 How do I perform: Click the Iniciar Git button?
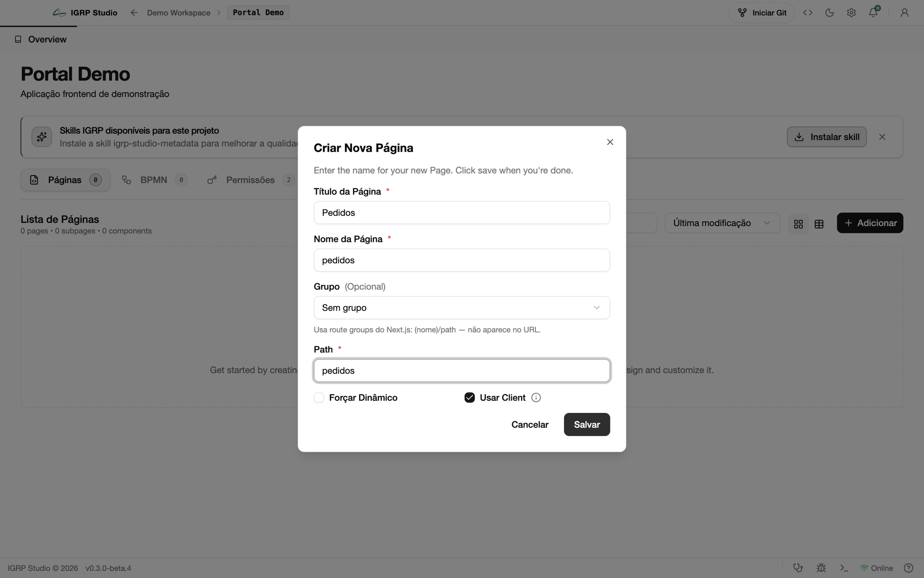click(761, 12)
